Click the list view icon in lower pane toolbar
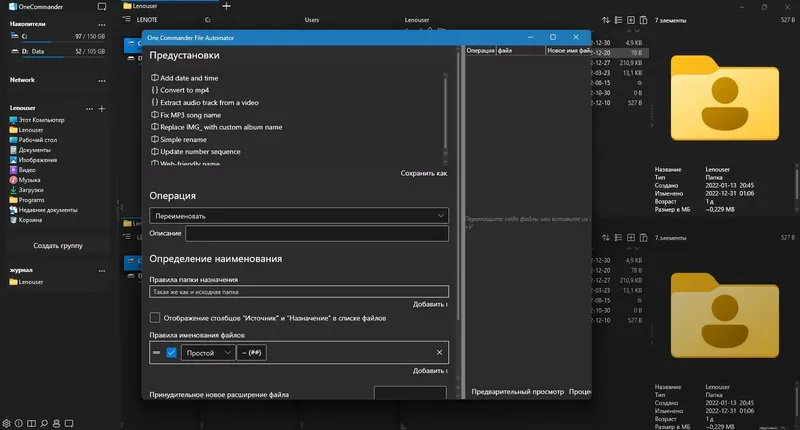 point(618,238)
